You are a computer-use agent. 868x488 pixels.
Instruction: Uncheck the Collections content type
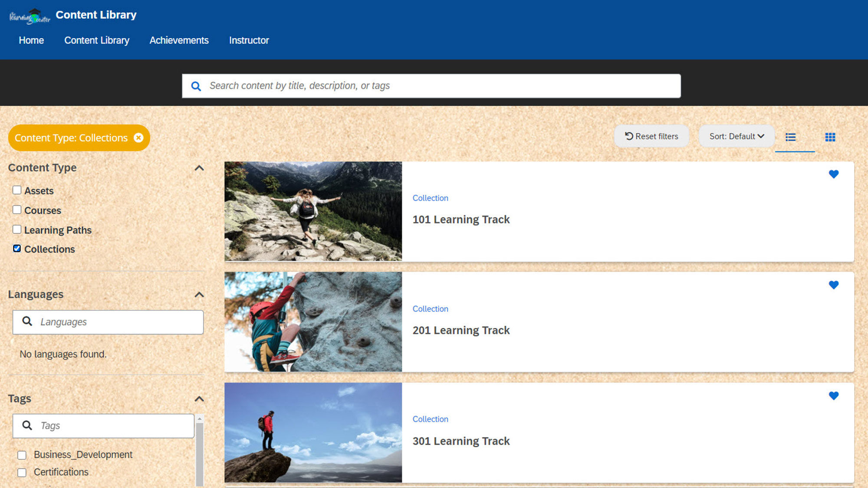point(17,249)
